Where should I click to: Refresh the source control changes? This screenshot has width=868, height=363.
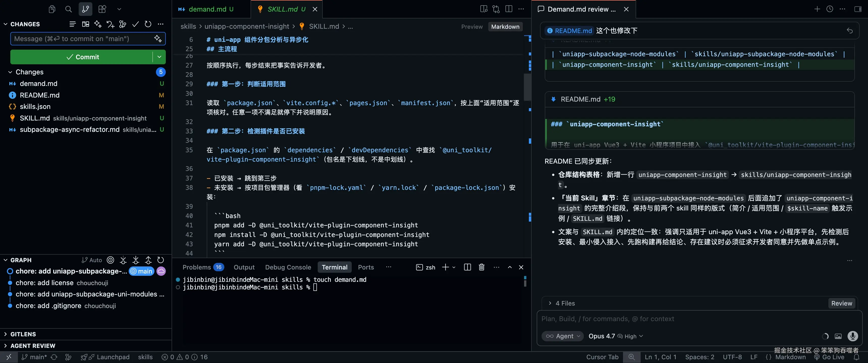coord(148,24)
